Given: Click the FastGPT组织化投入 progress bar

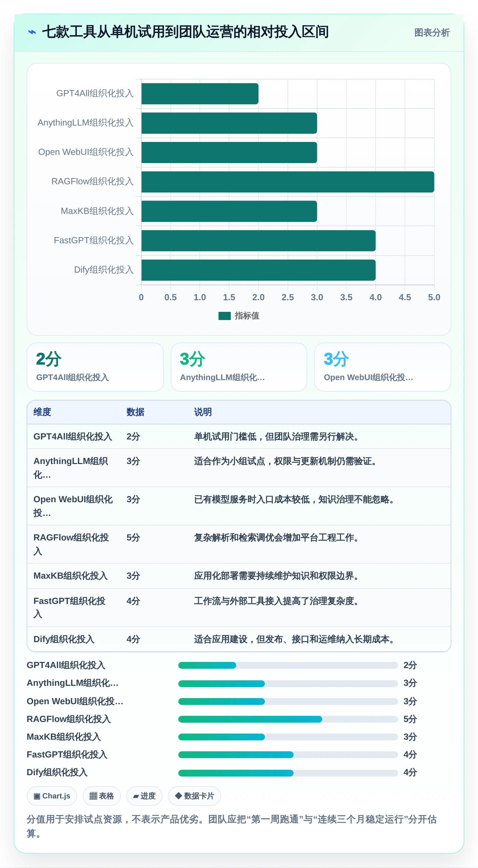Looking at the screenshot, I should point(288,755).
